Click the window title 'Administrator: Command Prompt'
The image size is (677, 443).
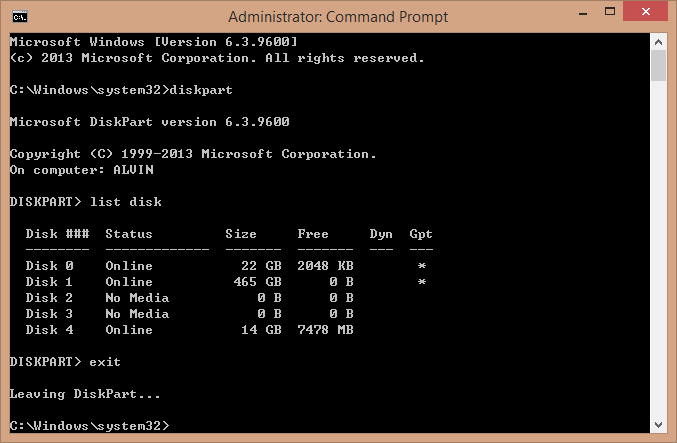click(x=338, y=17)
